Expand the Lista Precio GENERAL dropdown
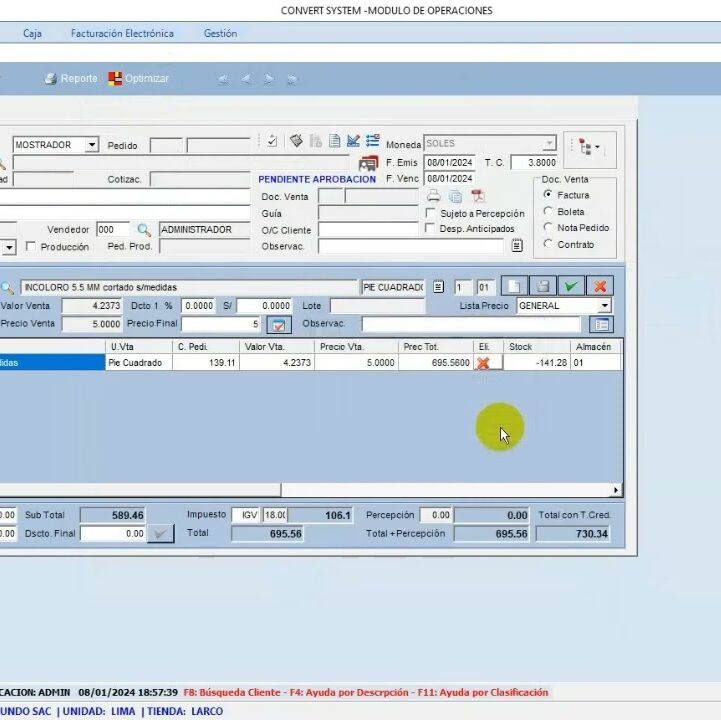This screenshot has height=720, width=721. (x=604, y=306)
